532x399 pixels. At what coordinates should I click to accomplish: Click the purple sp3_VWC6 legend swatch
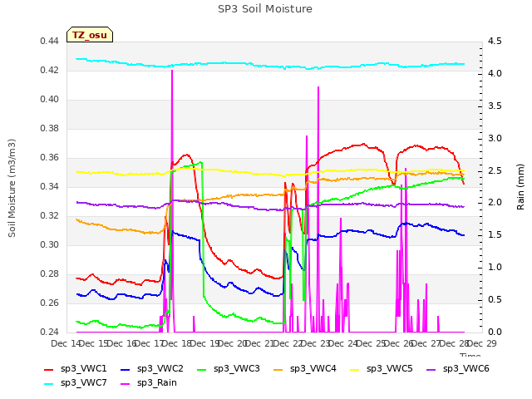coord(431,369)
